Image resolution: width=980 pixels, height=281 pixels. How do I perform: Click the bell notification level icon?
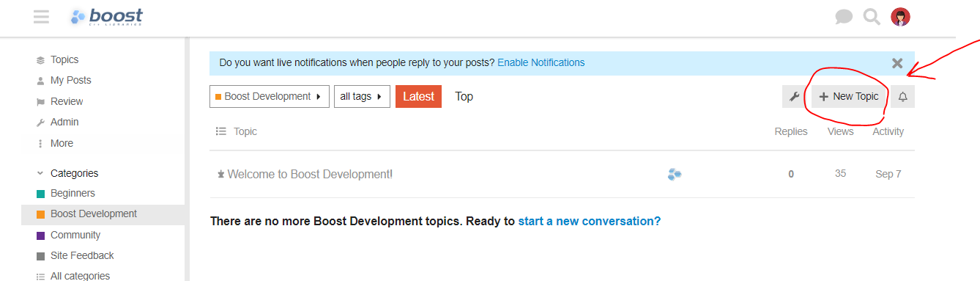pos(903,96)
